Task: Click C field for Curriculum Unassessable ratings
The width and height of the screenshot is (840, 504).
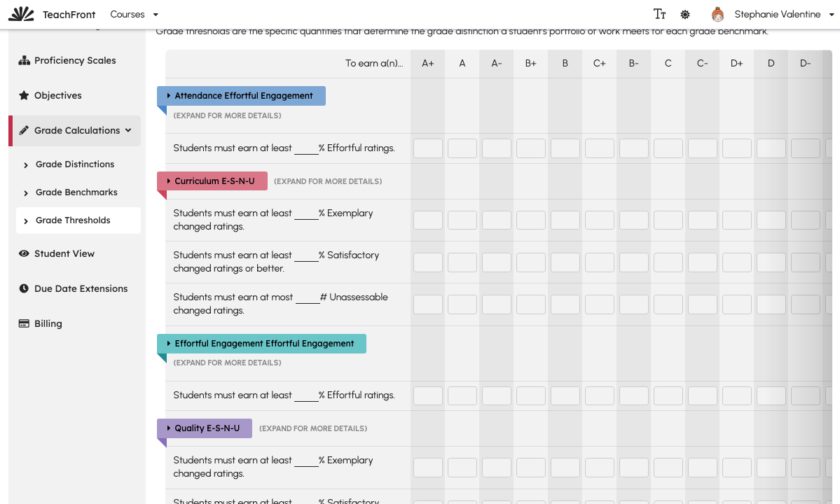Action: pyautogui.click(x=668, y=304)
